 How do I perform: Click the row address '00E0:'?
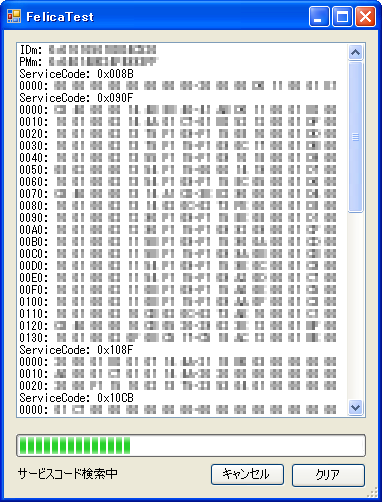34,278
